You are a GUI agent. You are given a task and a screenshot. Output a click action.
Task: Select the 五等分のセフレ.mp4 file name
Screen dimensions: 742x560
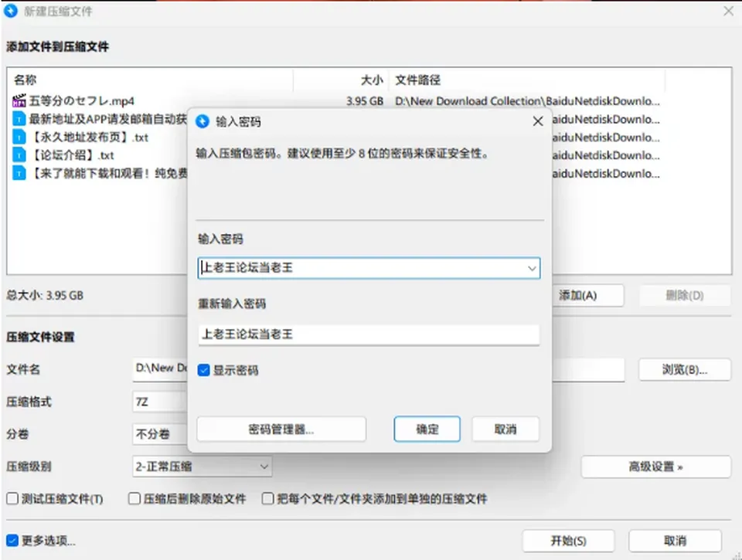[82, 100]
